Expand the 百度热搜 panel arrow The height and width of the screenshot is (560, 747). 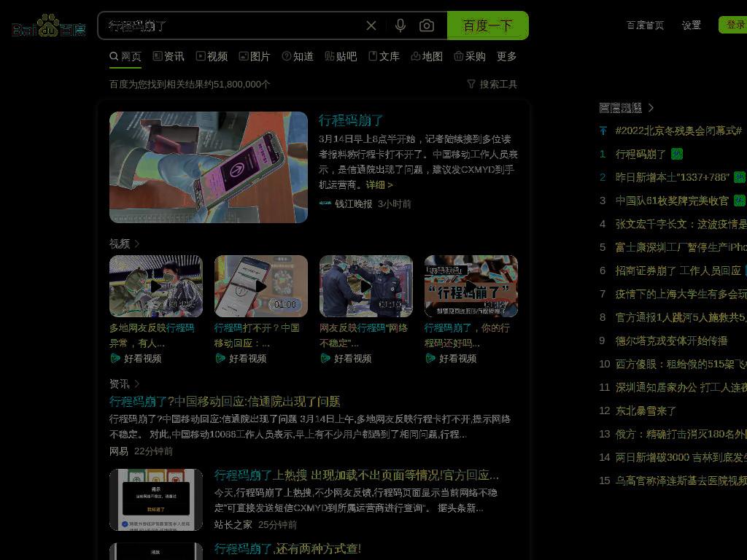(x=651, y=108)
